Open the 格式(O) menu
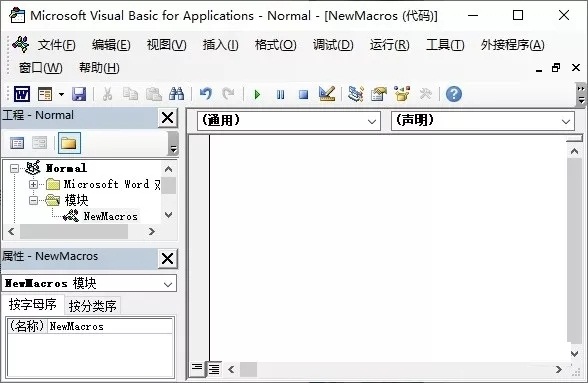This screenshot has height=383, width=588. point(276,45)
